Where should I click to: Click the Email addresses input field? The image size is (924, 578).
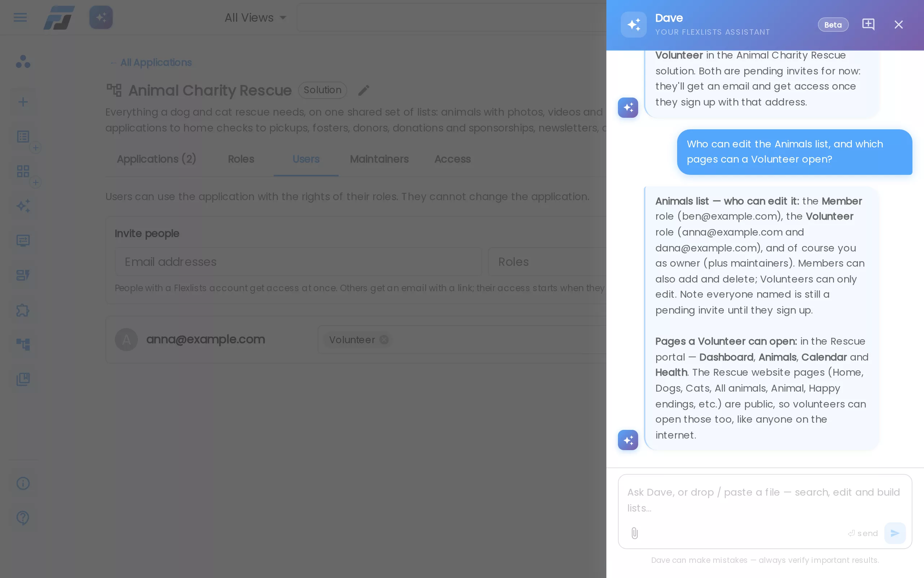(298, 262)
